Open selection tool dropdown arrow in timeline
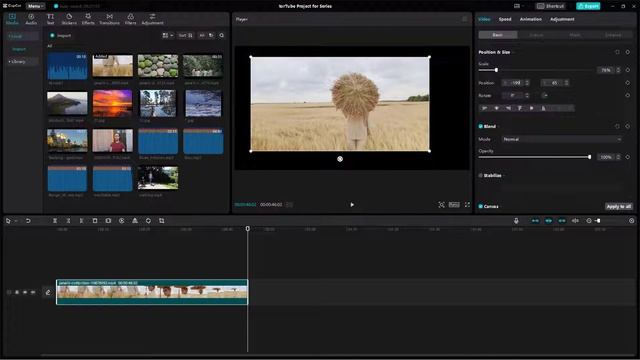This screenshot has height=360, width=640. click(x=16, y=221)
